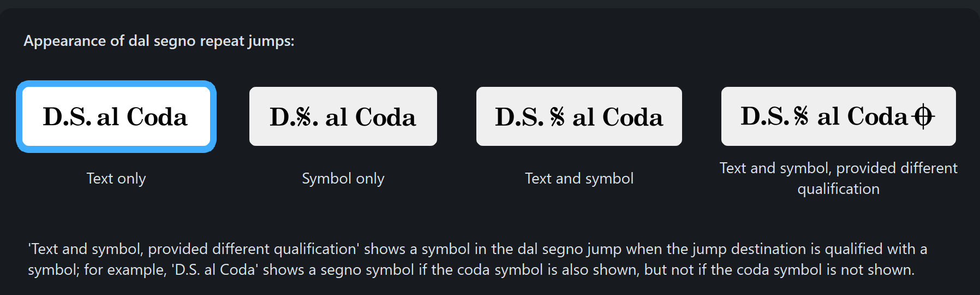Image resolution: width=980 pixels, height=295 pixels.
Task: Click "D.S." text in the highlighted preview
Action: 68,117
